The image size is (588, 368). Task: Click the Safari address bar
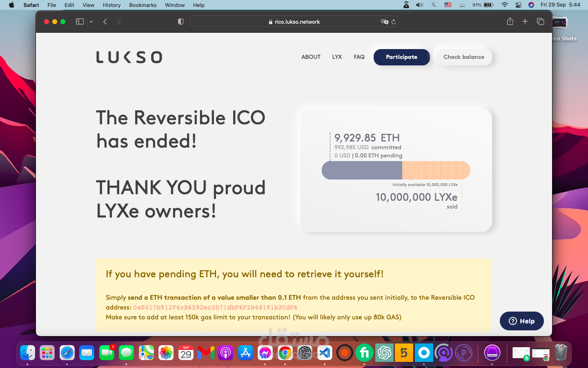294,22
